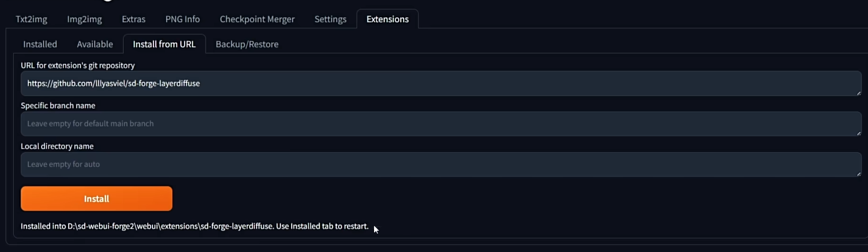868x252 pixels.
Task: Select the Checkpoint Merger tab
Action: (x=257, y=19)
